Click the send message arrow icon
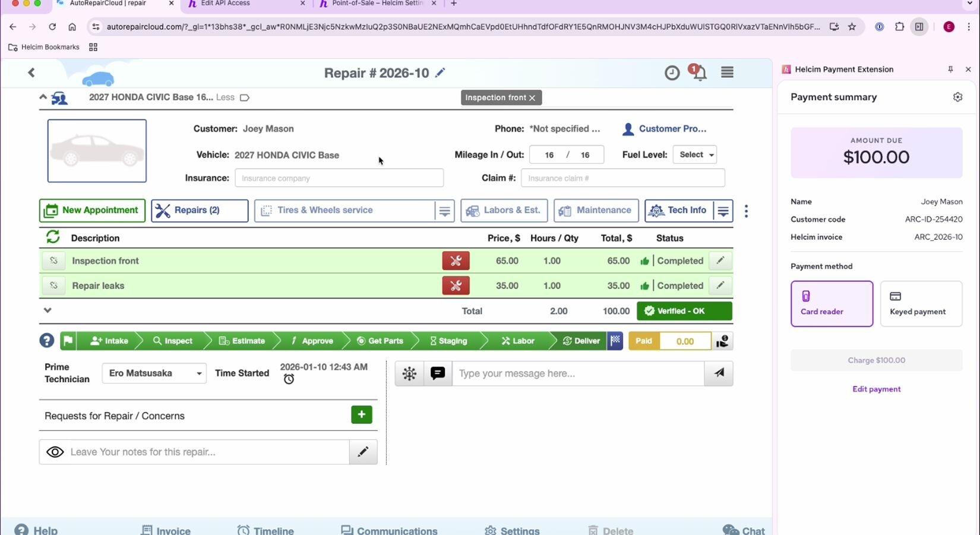This screenshot has height=535, width=980. pos(719,373)
